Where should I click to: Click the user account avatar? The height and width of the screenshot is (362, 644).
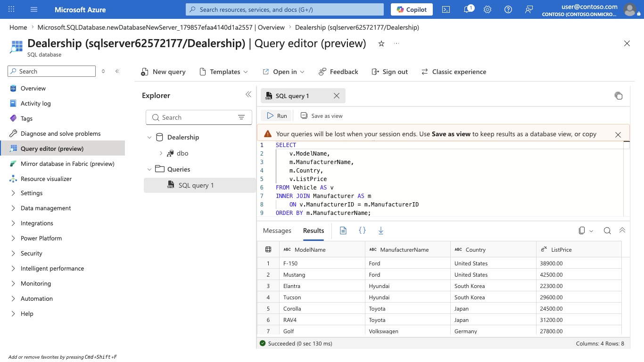click(629, 9)
